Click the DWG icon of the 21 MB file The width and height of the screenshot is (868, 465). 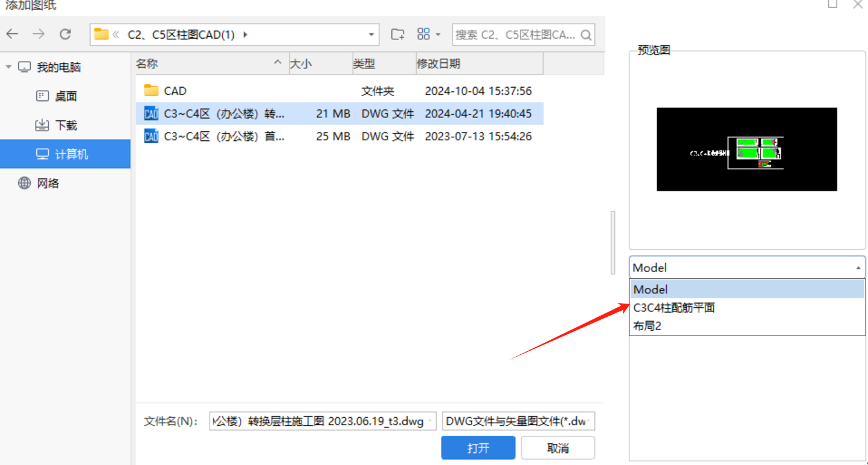[151, 113]
